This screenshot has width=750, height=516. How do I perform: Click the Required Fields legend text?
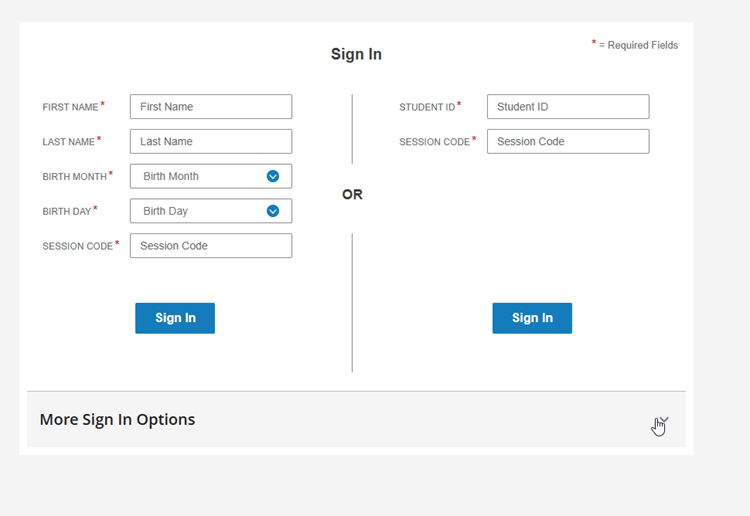(637, 45)
